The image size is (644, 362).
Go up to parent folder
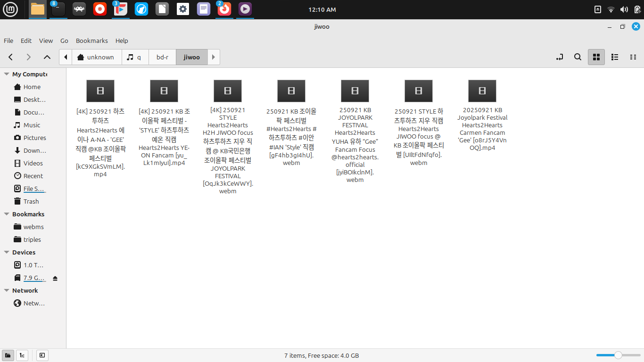(47, 57)
